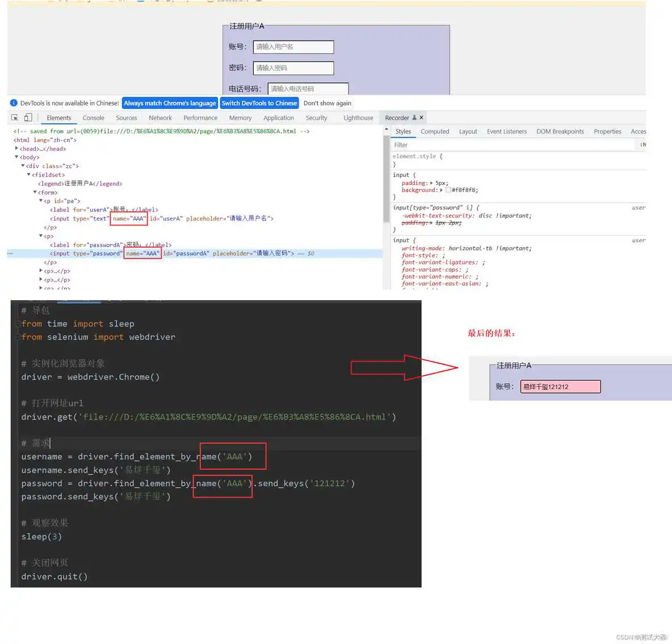Collapse the form element node
This screenshot has width=672, height=644.
35,192
